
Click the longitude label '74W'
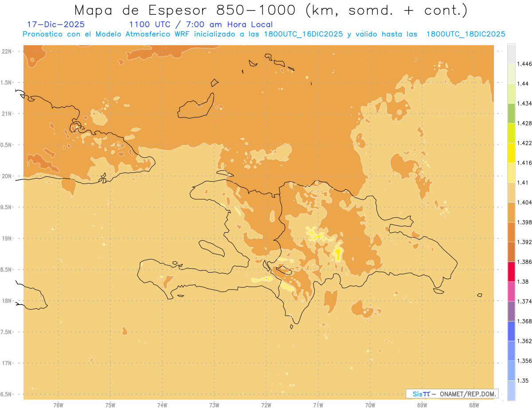162,405
